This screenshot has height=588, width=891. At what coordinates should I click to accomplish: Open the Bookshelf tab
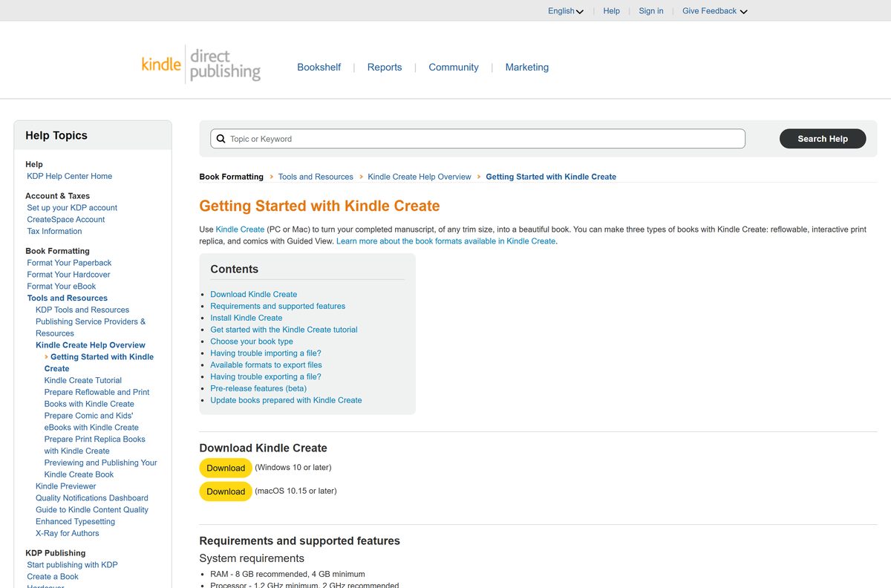pyautogui.click(x=319, y=67)
